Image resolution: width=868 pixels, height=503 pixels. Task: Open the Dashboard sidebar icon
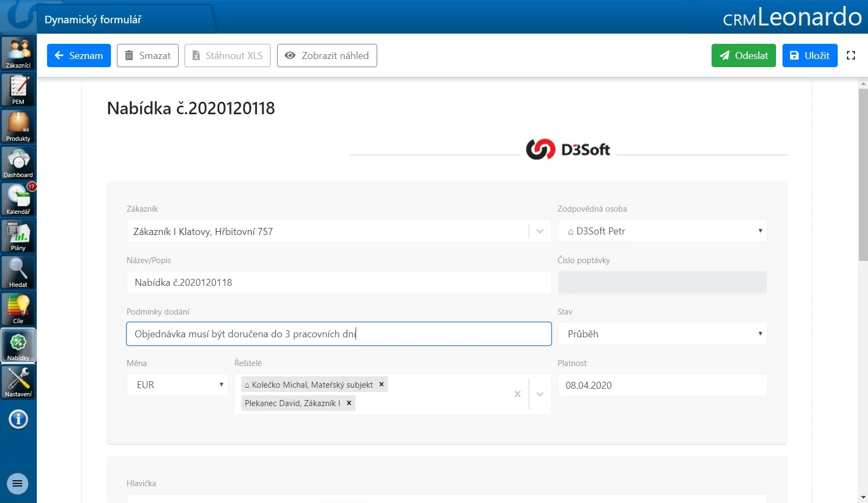[x=18, y=162]
